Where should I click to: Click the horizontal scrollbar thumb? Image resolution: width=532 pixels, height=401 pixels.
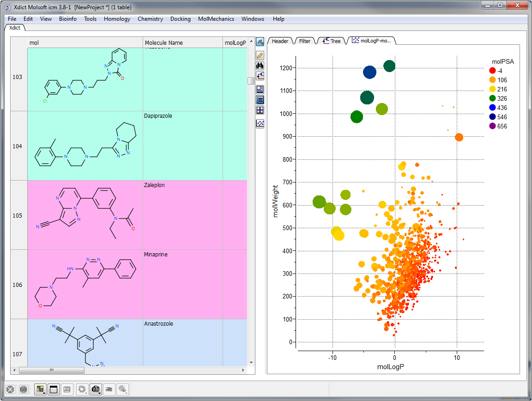click(x=52, y=370)
